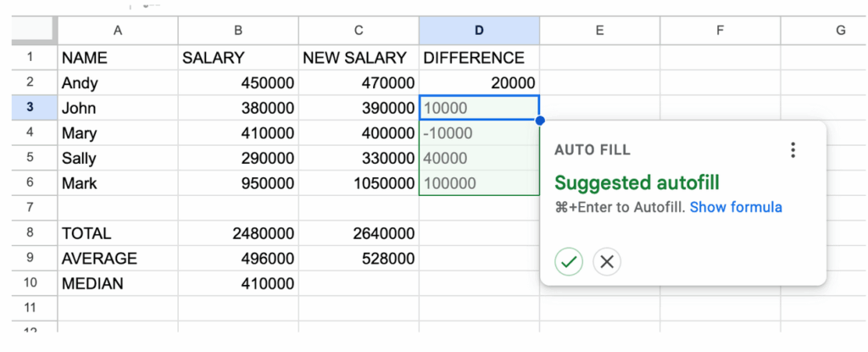Select cell D3 with suggested value 10000
This screenshot has width=868, height=352.
(x=479, y=109)
